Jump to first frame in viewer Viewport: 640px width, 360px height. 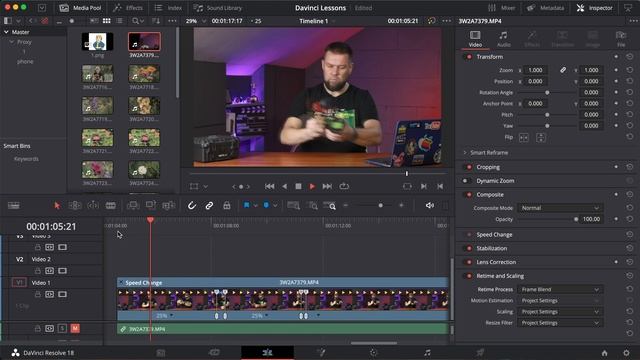tap(269, 186)
